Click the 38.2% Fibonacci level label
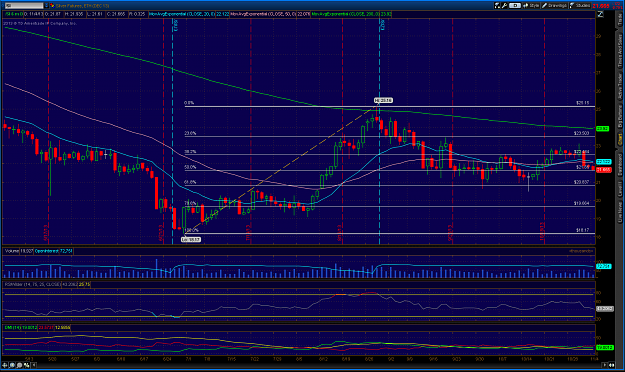The height and width of the screenshot is (372, 625). click(190, 152)
